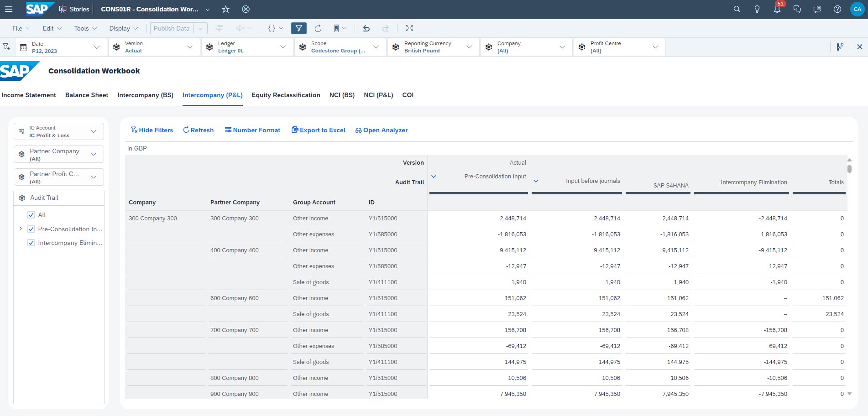This screenshot has height=416, width=868.
Task: Open the main hamburger menu
Action: 9,9
